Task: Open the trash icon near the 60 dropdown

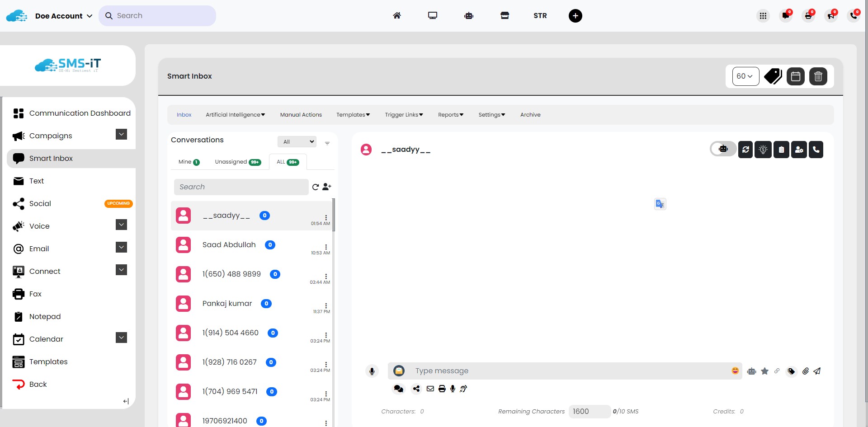Action: click(818, 76)
